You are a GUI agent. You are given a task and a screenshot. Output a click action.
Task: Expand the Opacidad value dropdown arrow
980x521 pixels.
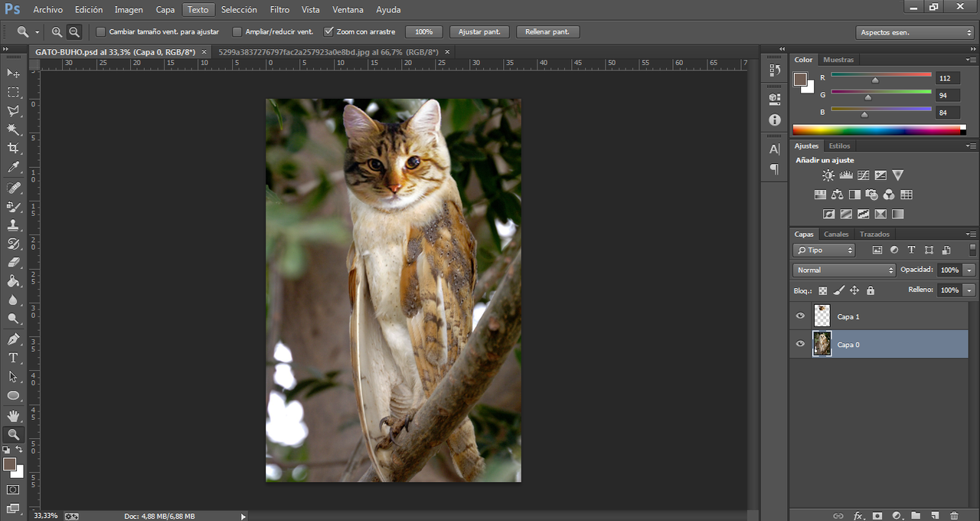pos(969,270)
